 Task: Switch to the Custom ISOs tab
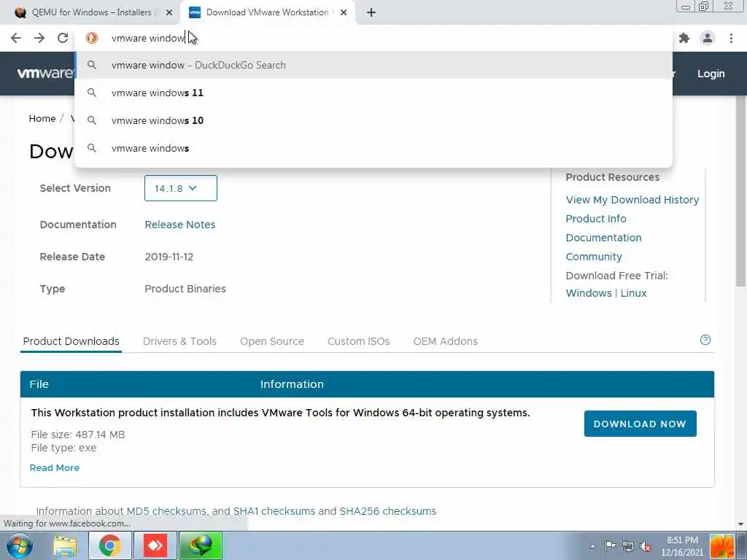[359, 341]
